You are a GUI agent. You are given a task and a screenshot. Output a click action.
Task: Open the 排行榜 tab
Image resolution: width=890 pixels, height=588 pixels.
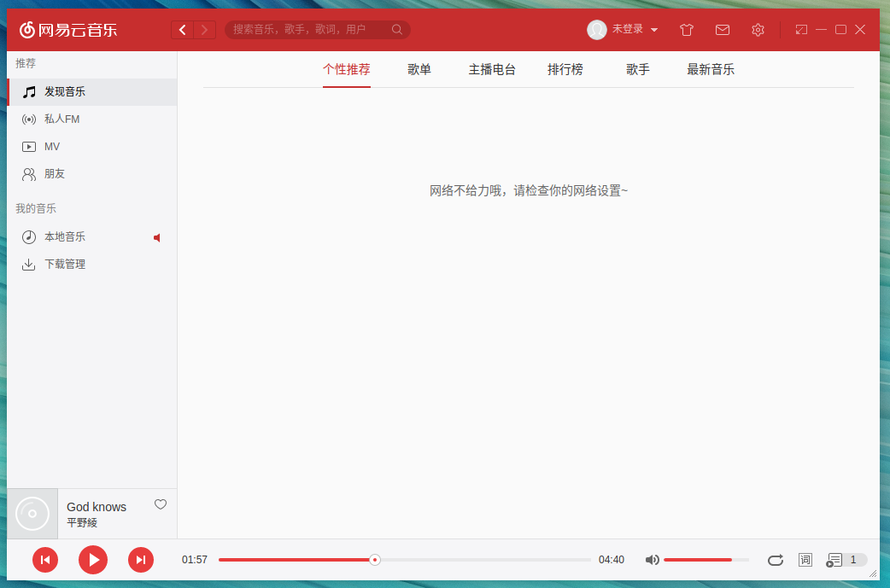click(x=565, y=70)
